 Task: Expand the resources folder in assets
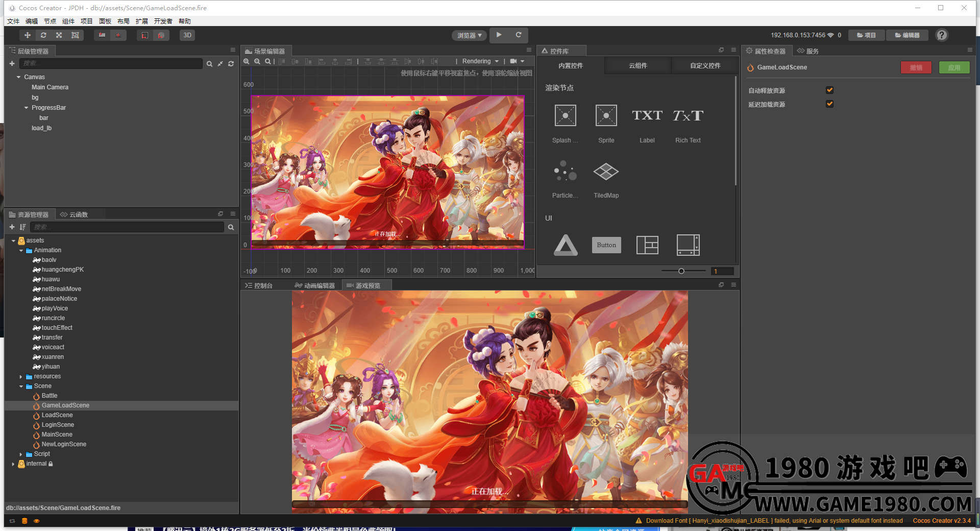click(x=21, y=377)
